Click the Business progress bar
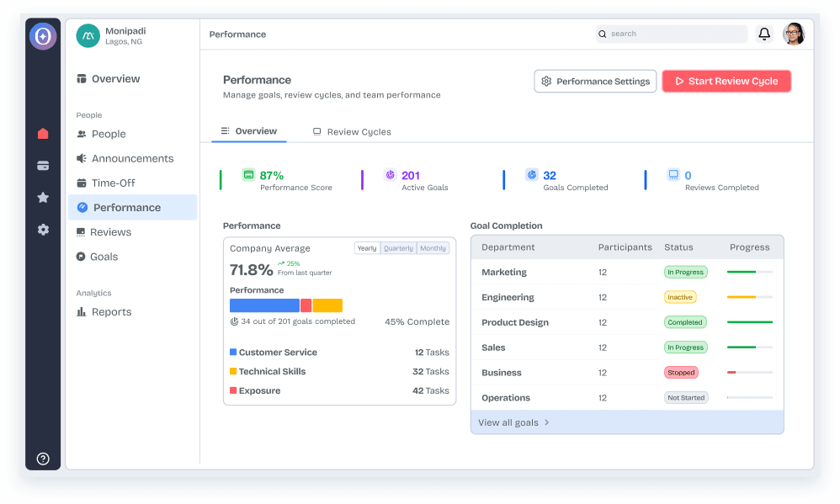The height and width of the screenshot is (504, 840). tap(749, 372)
